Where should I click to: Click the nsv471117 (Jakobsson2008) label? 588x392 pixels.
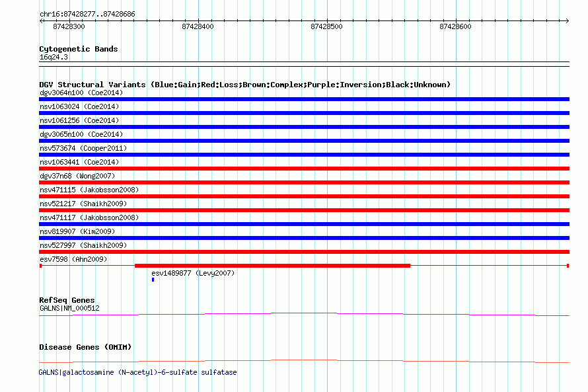coord(89,217)
